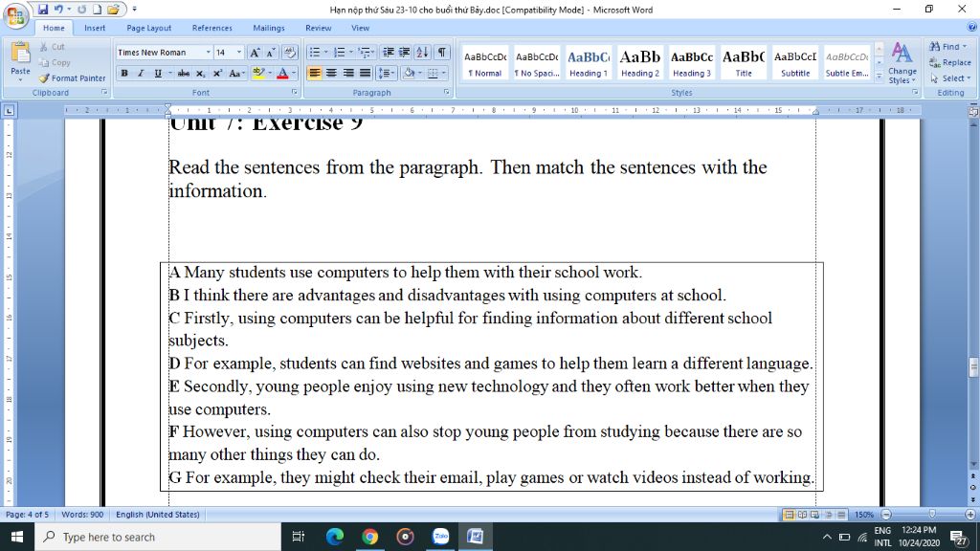Image resolution: width=980 pixels, height=551 pixels.
Task: Apply the Title style
Action: 744,63
